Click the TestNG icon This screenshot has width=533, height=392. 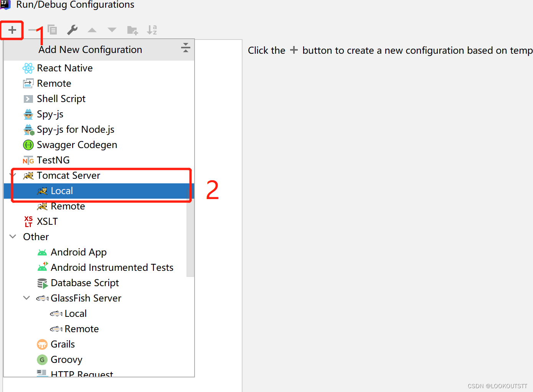pos(28,160)
